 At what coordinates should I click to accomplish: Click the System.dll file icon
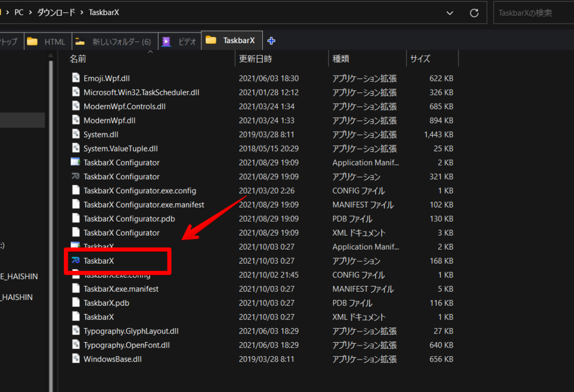pos(76,133)
